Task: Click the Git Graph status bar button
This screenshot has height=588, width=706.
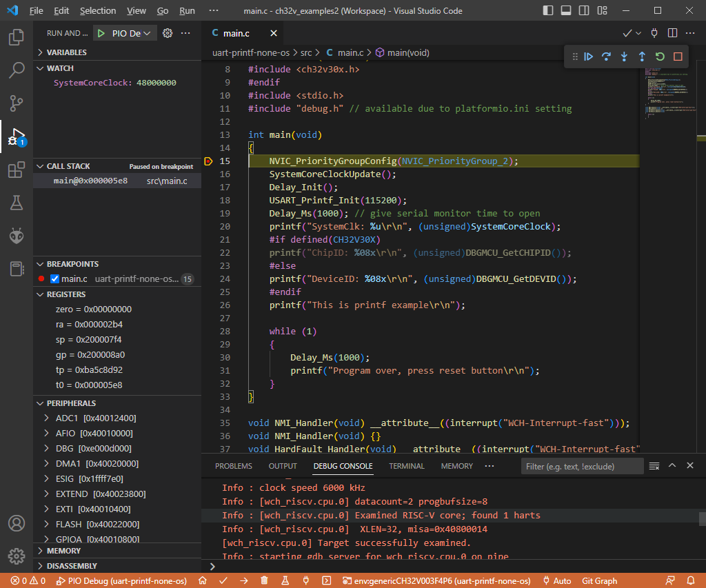Action: [x=599, y=581]
